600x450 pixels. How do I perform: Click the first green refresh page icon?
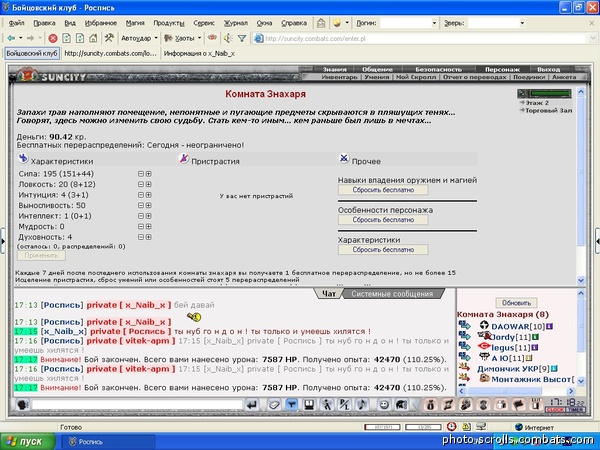coord(67,38)
